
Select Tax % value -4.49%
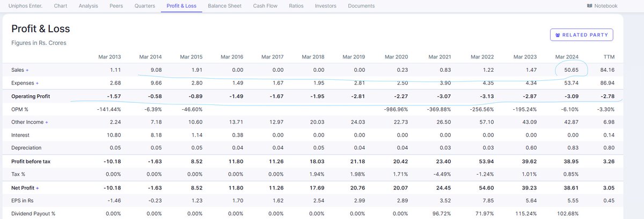(441, 174)
